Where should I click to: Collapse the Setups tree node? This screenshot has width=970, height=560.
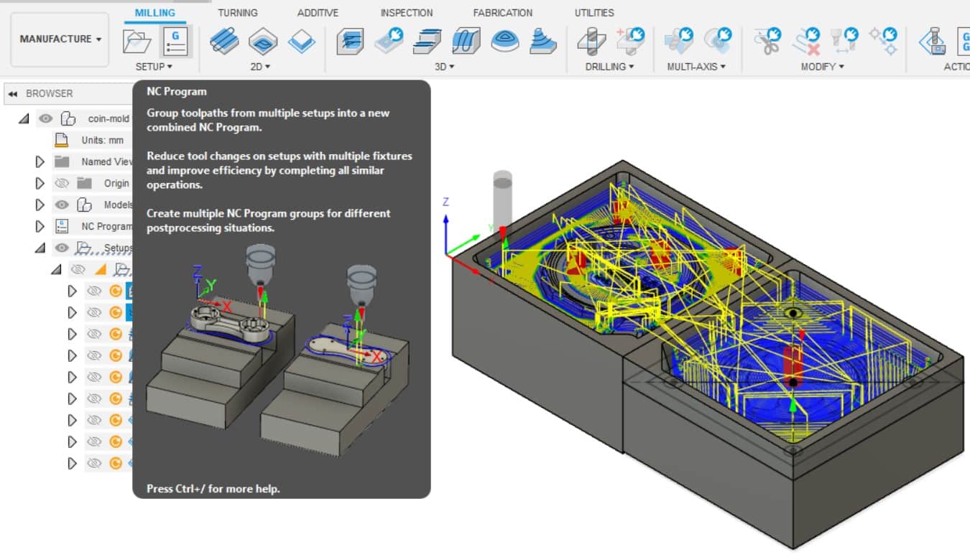coord(40,248)
